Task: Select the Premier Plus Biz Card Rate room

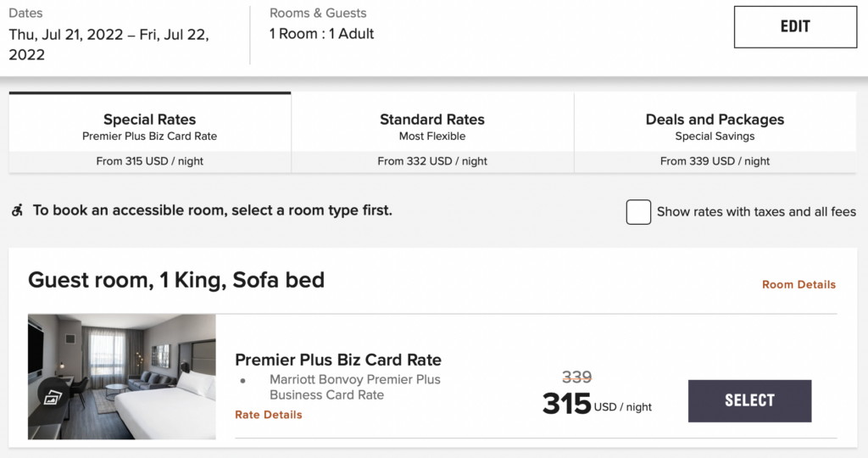Action: point(749,401)
